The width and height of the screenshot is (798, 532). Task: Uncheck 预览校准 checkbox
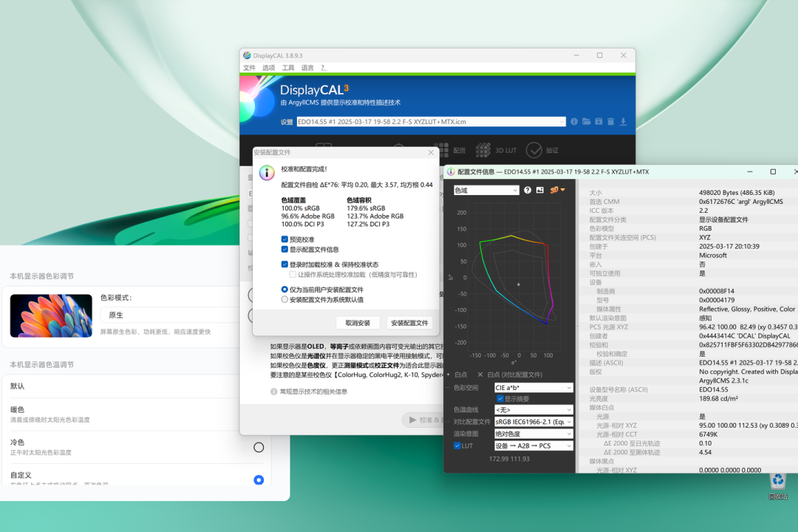tap(284, 239)
